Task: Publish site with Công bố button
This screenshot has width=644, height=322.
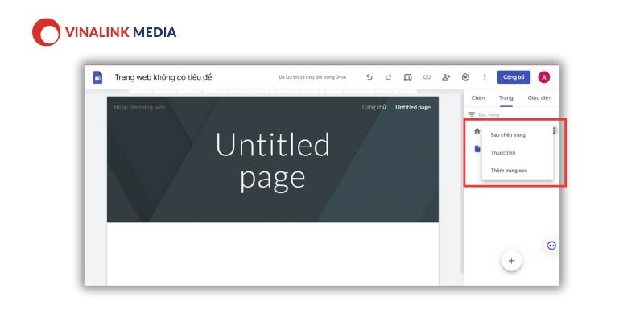Action: coord(514,77)
